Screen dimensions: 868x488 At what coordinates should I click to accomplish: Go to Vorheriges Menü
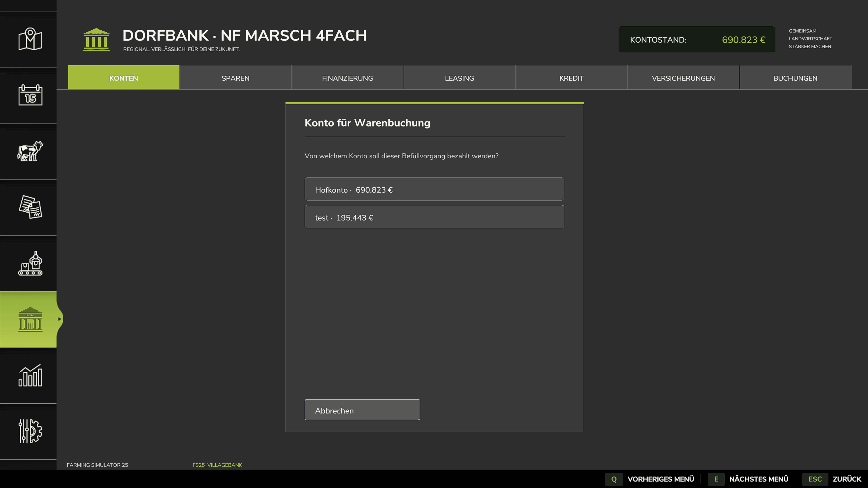[661, 479]
